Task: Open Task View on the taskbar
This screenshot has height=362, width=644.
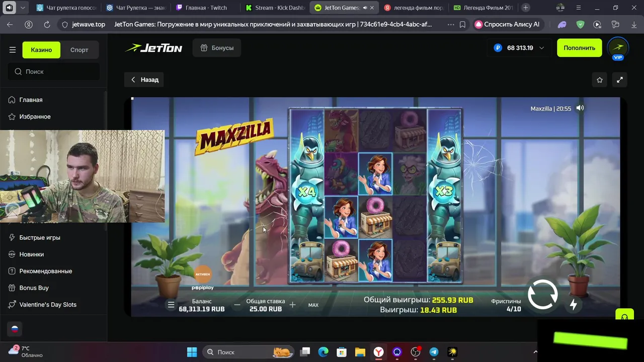Action: pos(305,352)
